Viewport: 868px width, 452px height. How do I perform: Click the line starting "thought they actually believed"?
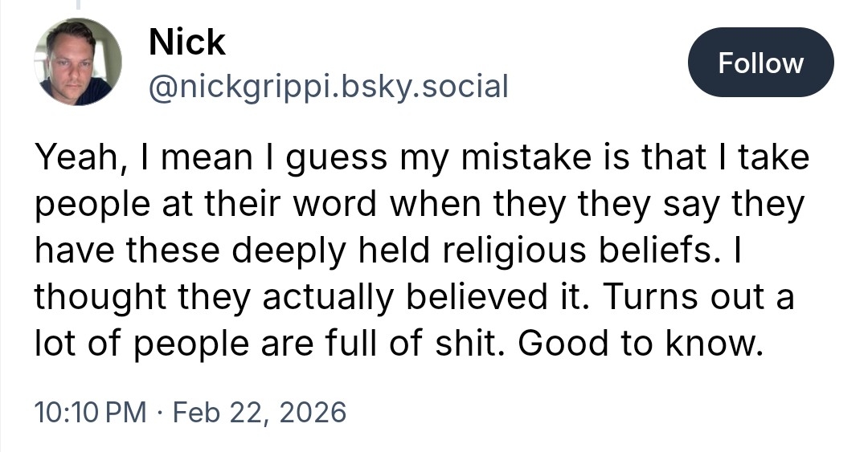pyautogui.click(x=414, y=296)
